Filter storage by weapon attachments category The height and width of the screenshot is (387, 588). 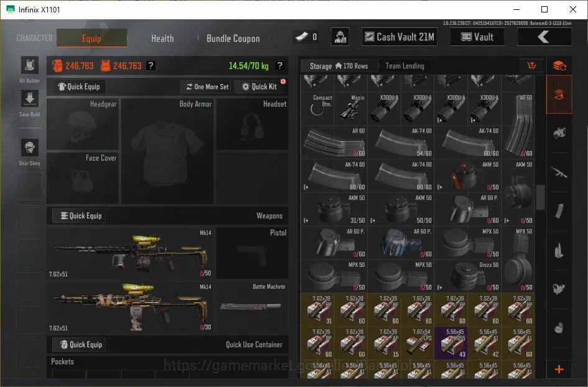(x=559, y=289)
